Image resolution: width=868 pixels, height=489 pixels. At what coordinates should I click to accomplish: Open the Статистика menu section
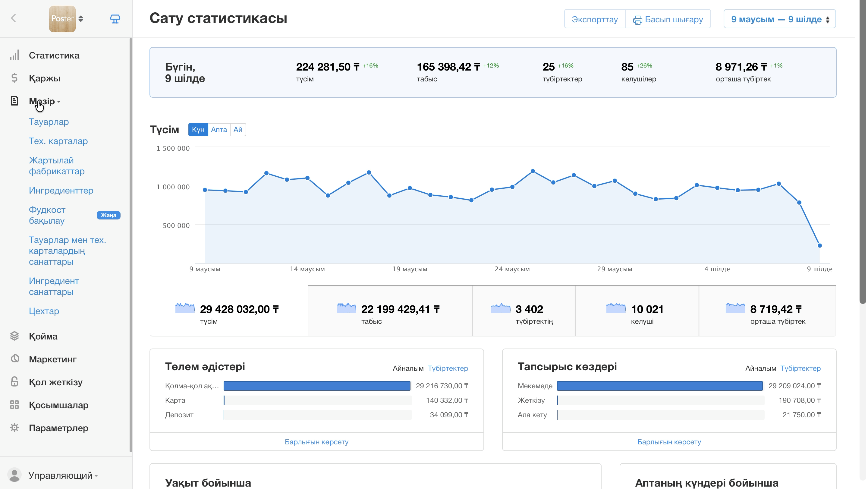[x=54, y=55]
